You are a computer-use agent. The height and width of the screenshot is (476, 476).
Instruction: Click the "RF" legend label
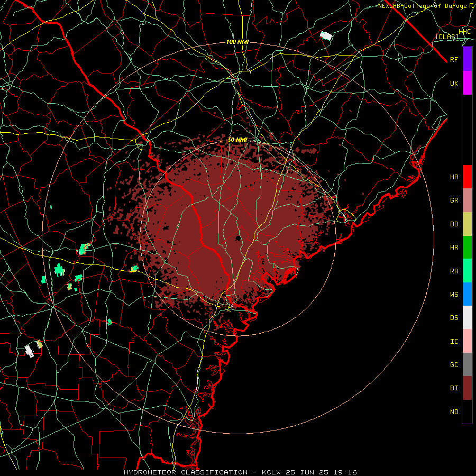pos(454,59)
